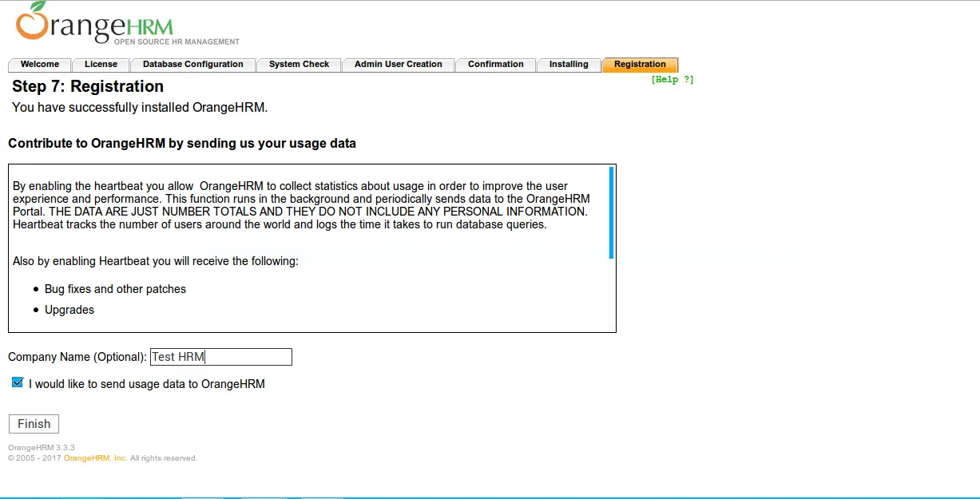The width and height of the screenshot is (980, 499).
Task: Open the Help link
Action: 673,80
